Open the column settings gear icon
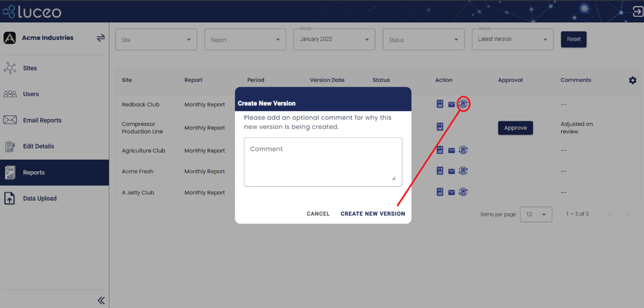Image resolution: width=644 pixels, height=308 pixels. pyautogui.click(x=633, y=80)
